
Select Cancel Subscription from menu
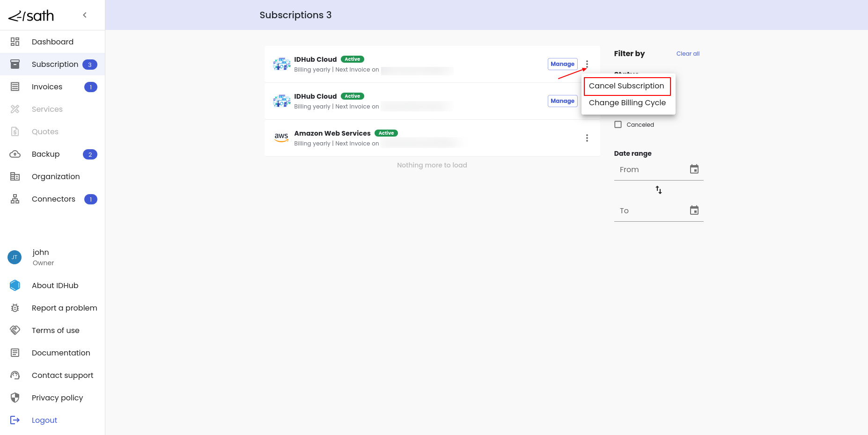click(626, 86)
